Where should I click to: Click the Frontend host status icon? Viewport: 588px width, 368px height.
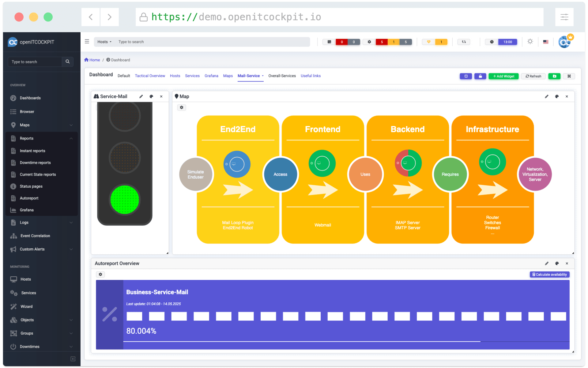pyautogui.click(x=322, y=163)
